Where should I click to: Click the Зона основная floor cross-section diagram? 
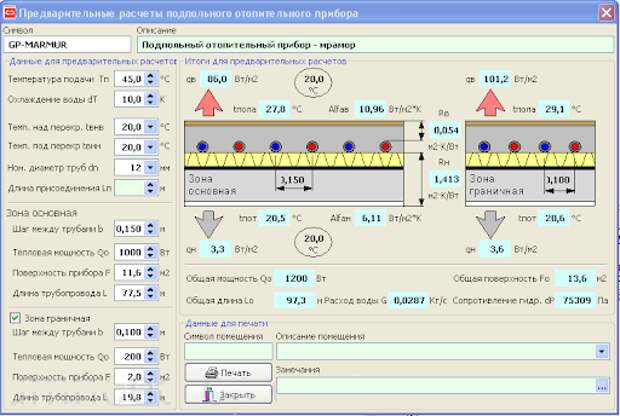click(x=294, y=164)
